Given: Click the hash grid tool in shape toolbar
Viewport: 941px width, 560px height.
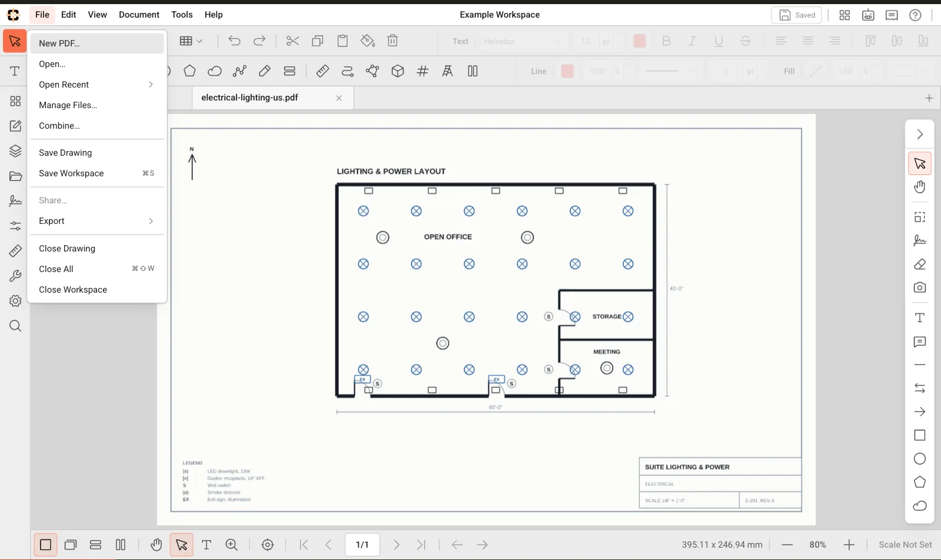Looking at the screenshot, I should [422, 71].
